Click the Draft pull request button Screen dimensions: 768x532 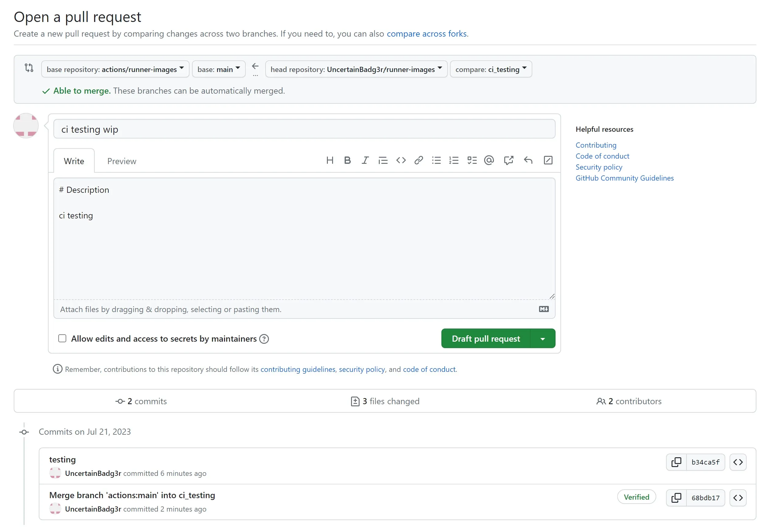(x=486, y=339)
